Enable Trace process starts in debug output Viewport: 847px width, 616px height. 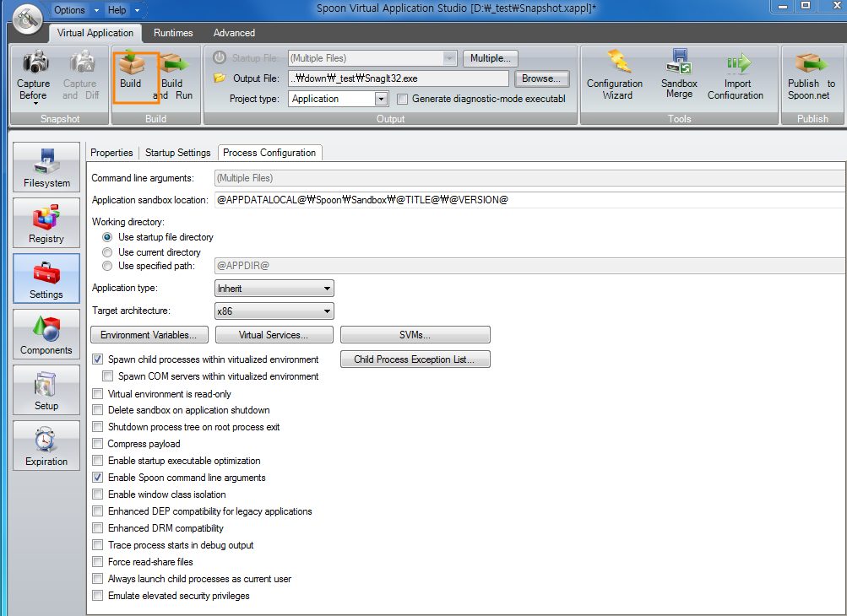pos(98,545)
